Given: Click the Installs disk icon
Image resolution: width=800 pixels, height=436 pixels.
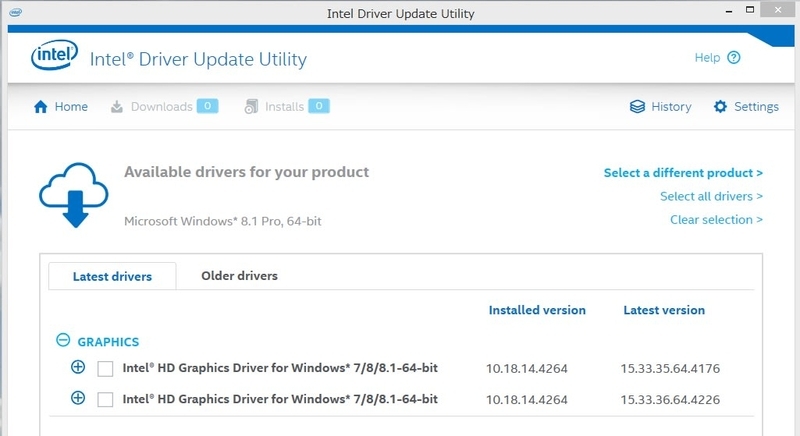Looking at the screenshot, I should (x=251, y=107).
